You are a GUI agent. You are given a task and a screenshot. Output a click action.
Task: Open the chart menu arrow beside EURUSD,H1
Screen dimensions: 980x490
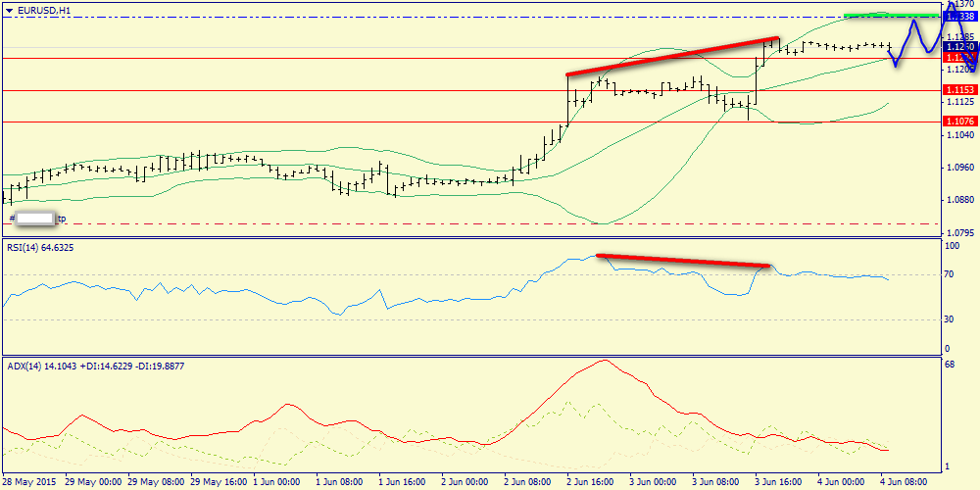tap(9, 10)
